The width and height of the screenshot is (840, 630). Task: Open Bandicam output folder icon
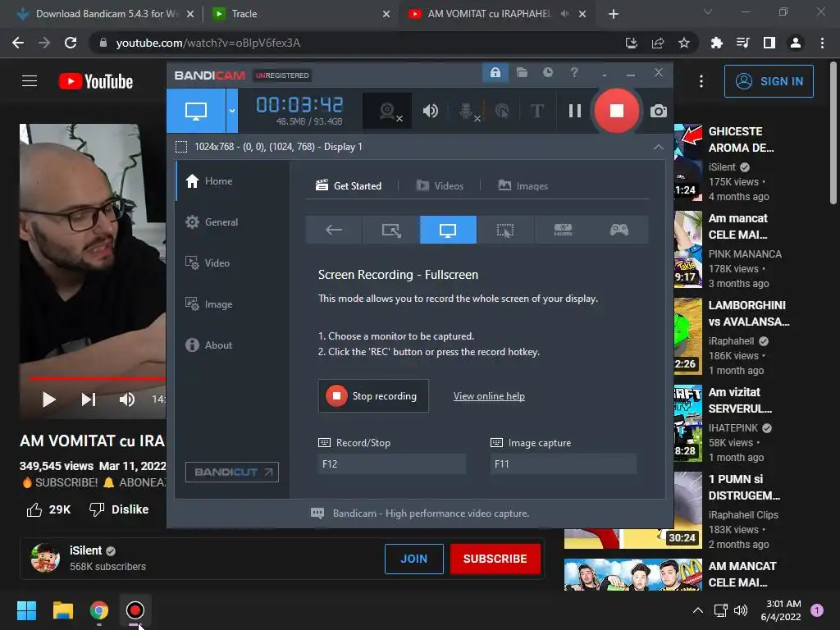pos(522,72)
